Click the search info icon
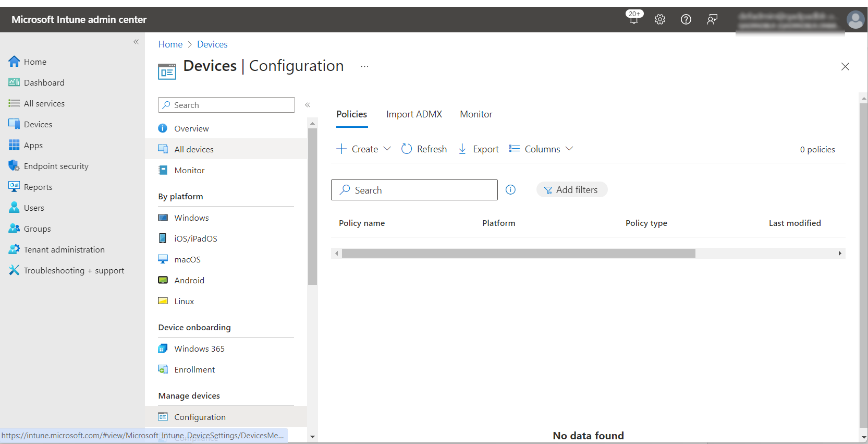 (x=511, y=190)
